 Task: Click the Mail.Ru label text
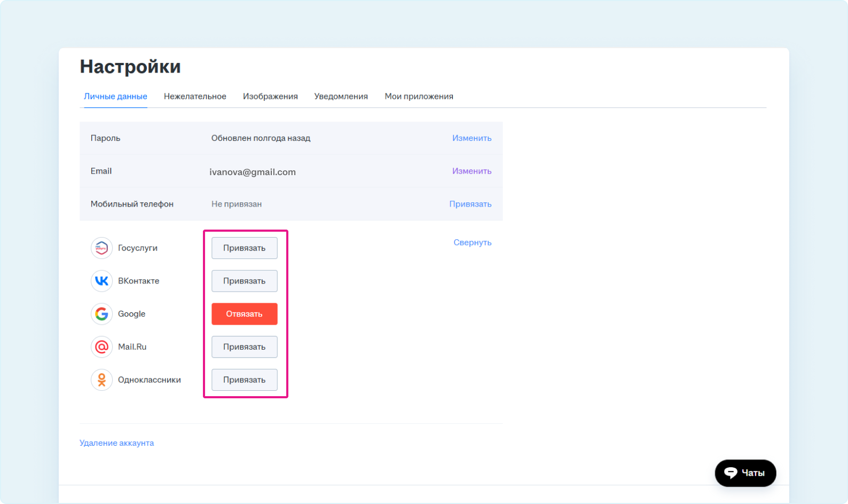[x=132, y=346]
